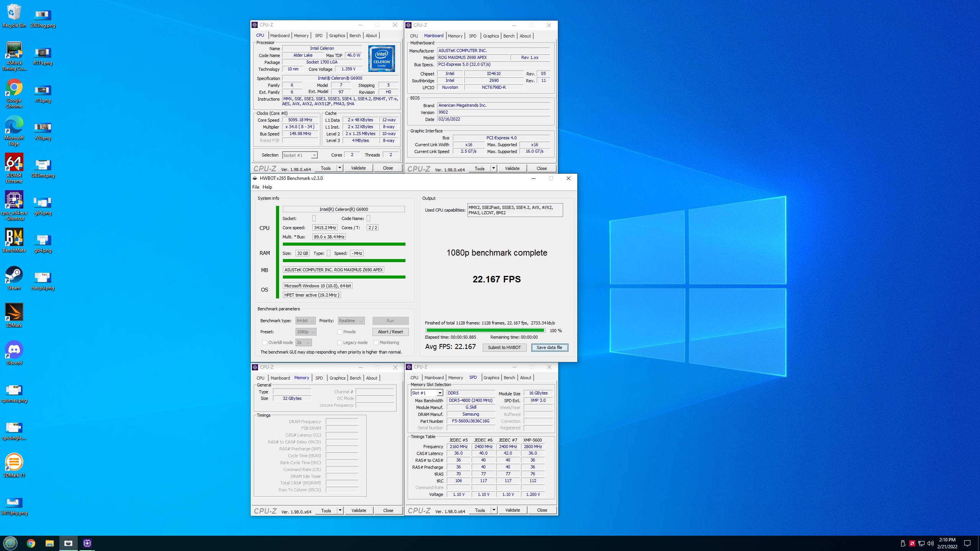Click part number F5-5600U3636C16G

(x=470, y=421)
